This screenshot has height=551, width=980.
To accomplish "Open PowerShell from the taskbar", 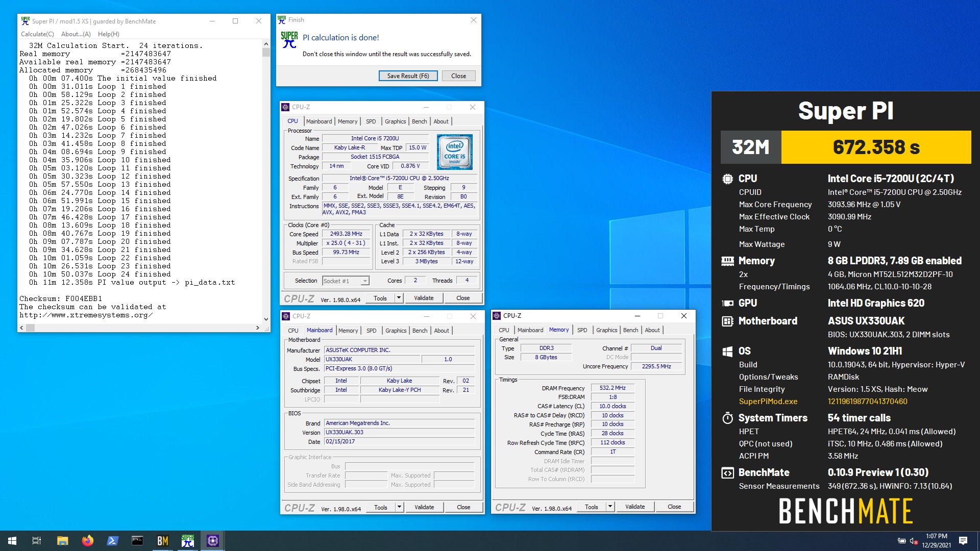I will [x=112, y=541].
